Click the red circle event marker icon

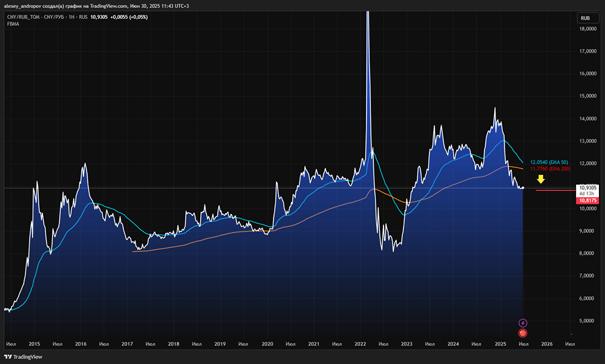tap(523, 333)
